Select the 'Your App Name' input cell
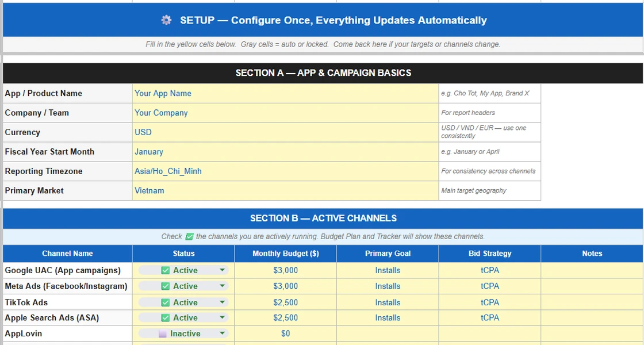The image size is (644, 345). coord(285,93)
